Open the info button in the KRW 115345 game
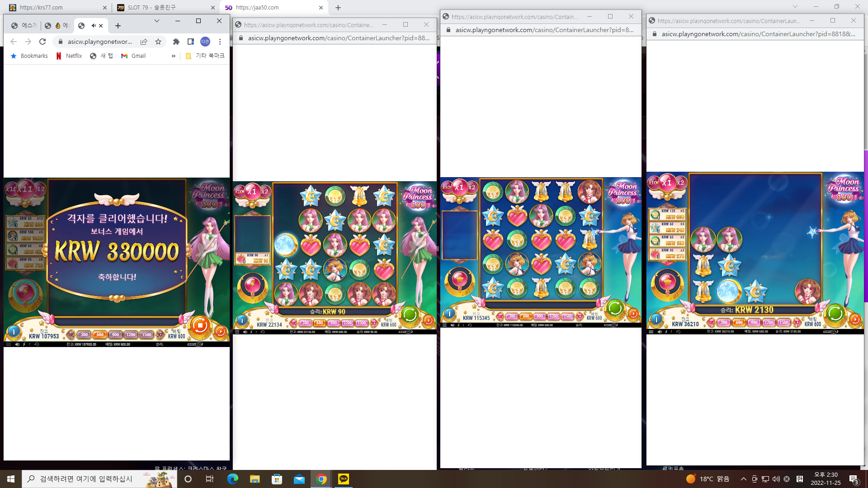This screenshot has width=868, height=488. 449,314
